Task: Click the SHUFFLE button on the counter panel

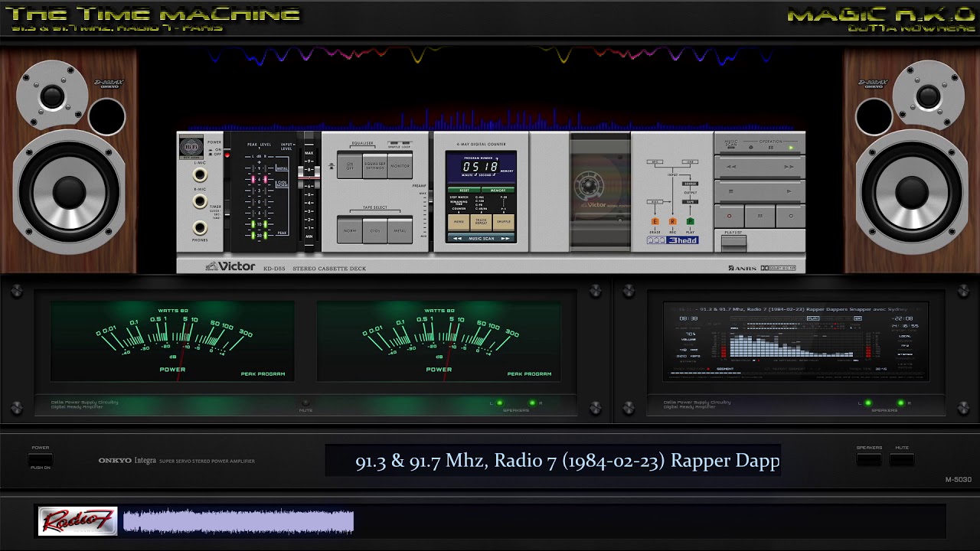Action: [503, 222]
